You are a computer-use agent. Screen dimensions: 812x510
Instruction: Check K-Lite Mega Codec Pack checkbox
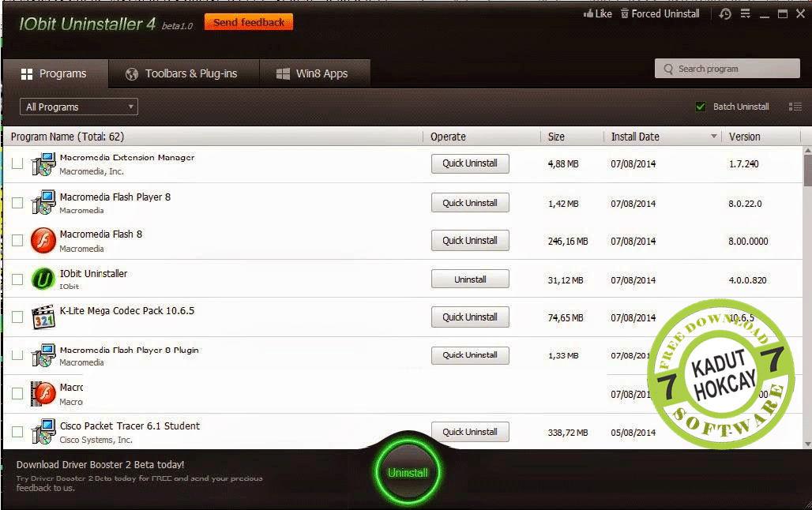[x=17, y=317]
